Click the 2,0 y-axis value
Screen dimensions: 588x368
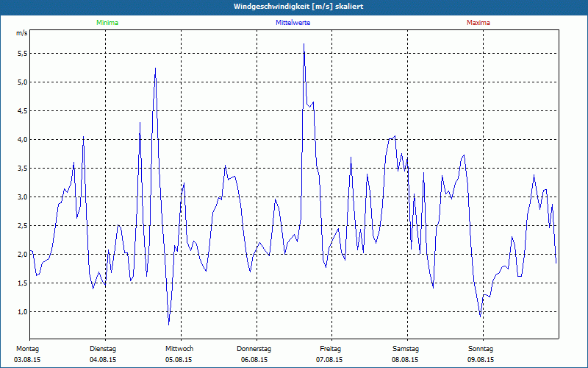[23, 254]
